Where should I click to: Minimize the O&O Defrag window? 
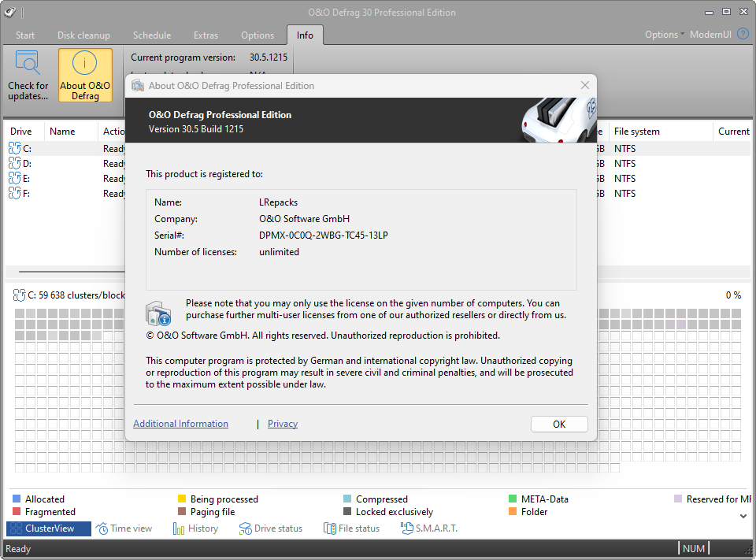coord(709,13)
